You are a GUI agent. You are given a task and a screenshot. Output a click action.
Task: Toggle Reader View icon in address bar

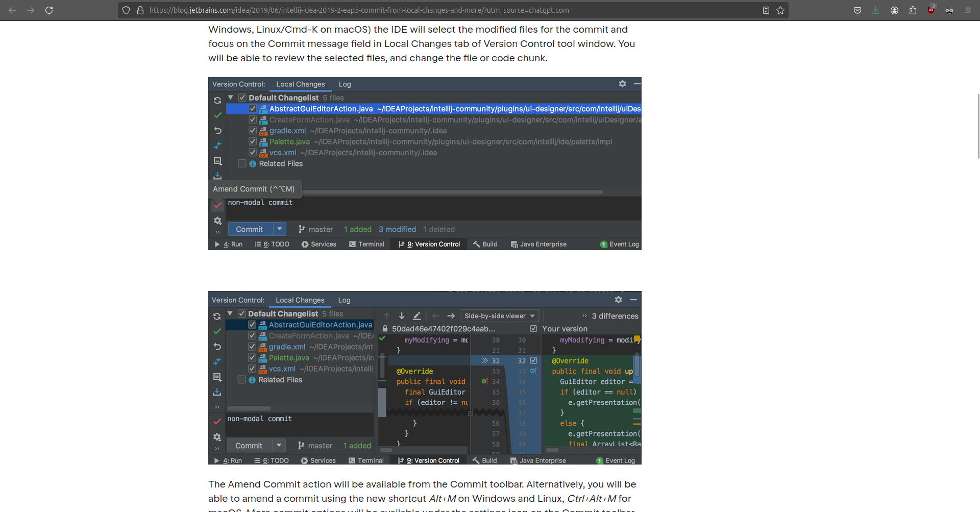click(x=766, y=10)
